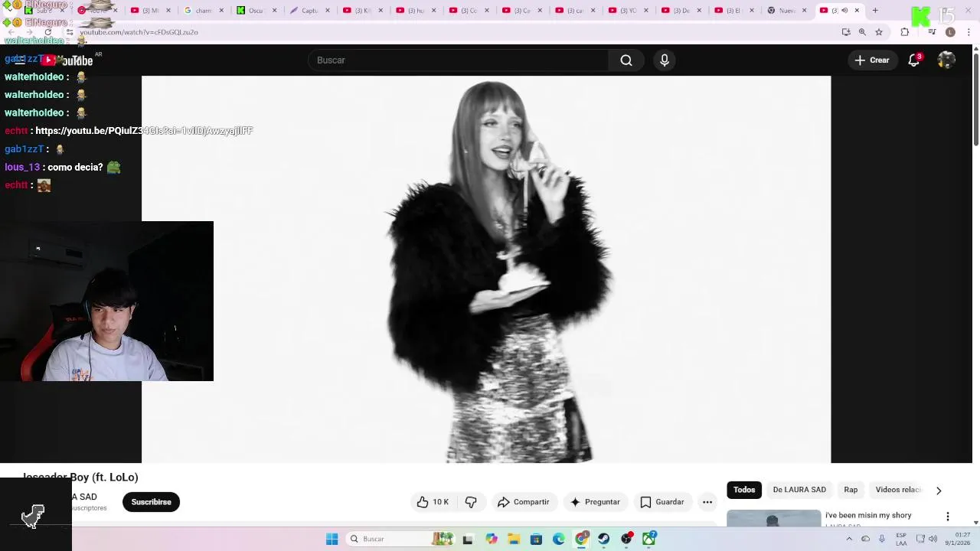Click Compartir to share video

[x=524, y=502]
